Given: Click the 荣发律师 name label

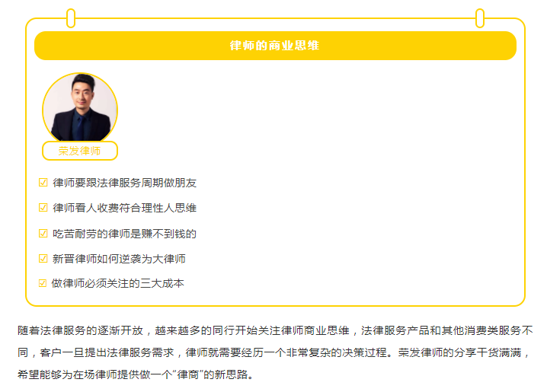Looking at the screenshot, I should 80,151.
